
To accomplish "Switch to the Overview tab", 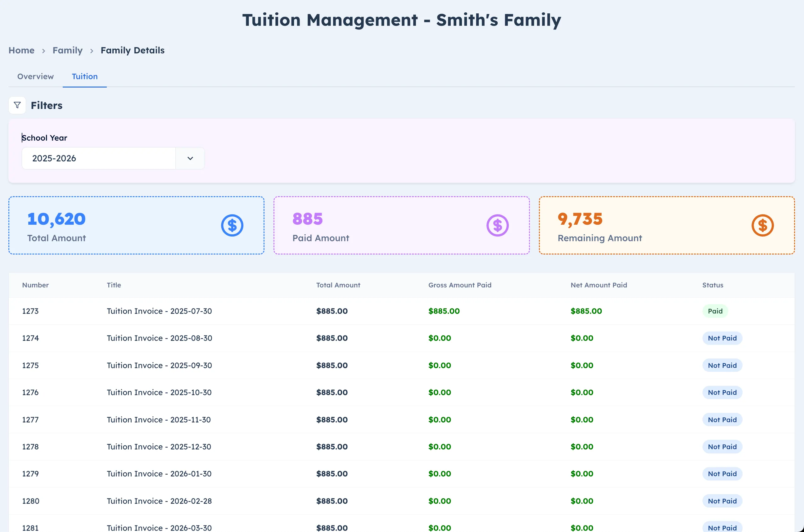I will pyautogui.click(x=35, y=76).
